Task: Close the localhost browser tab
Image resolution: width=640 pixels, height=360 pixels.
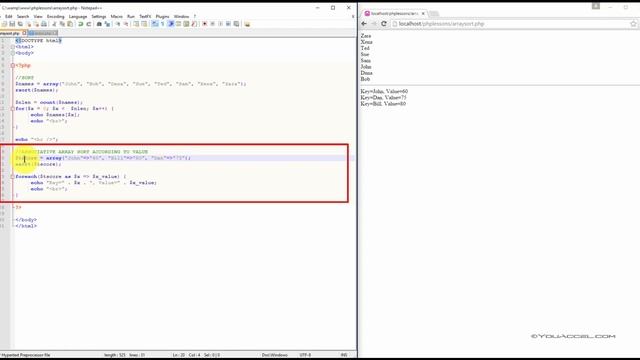Action: click(423, 13)
